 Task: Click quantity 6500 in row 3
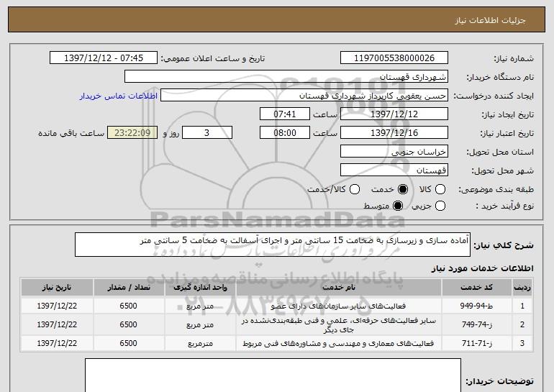128,343
